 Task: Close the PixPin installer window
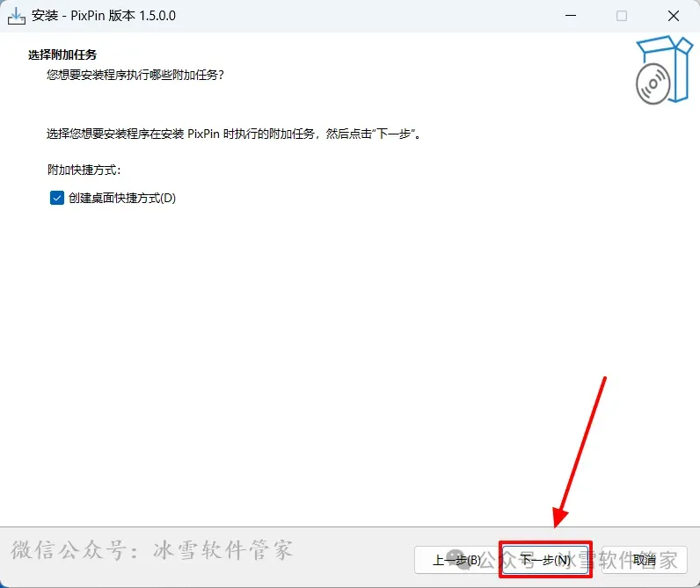[674, 16]
